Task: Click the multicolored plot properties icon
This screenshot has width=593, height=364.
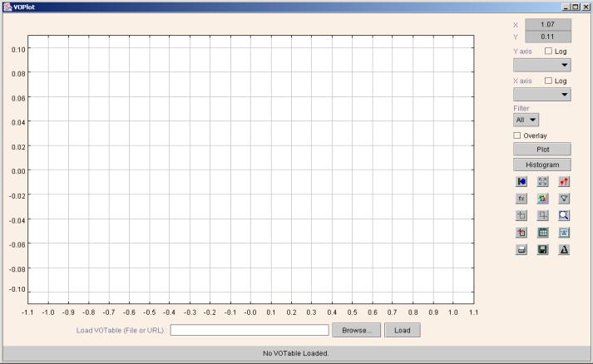Action: [x=543, y=199]
